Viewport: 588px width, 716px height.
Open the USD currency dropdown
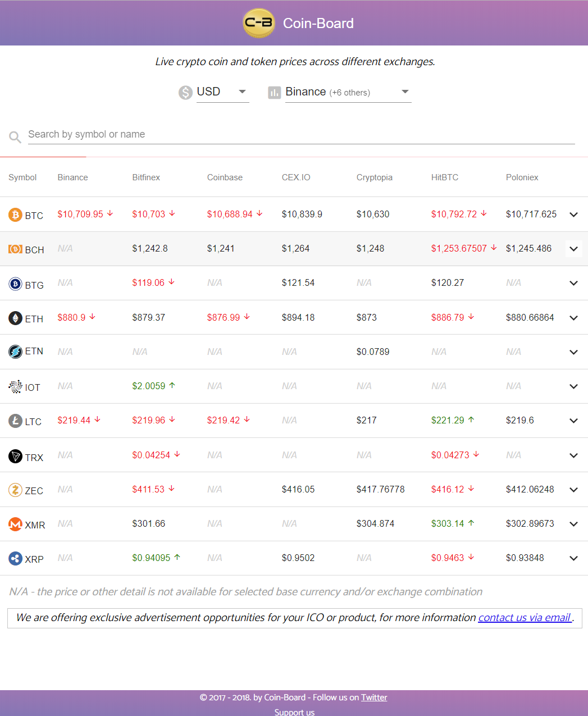point(222,92)
